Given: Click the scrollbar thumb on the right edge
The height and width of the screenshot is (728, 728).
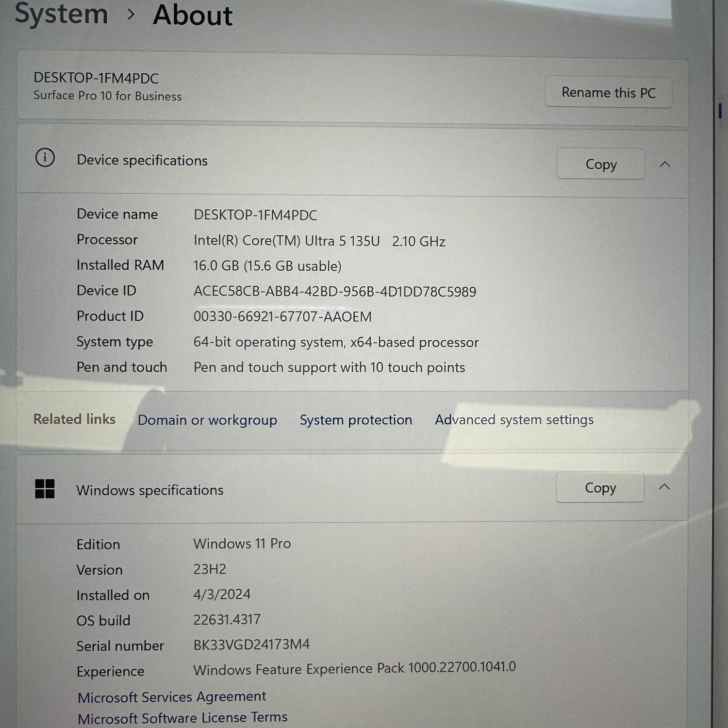Looking at the screenshot, I should point(720,111).
